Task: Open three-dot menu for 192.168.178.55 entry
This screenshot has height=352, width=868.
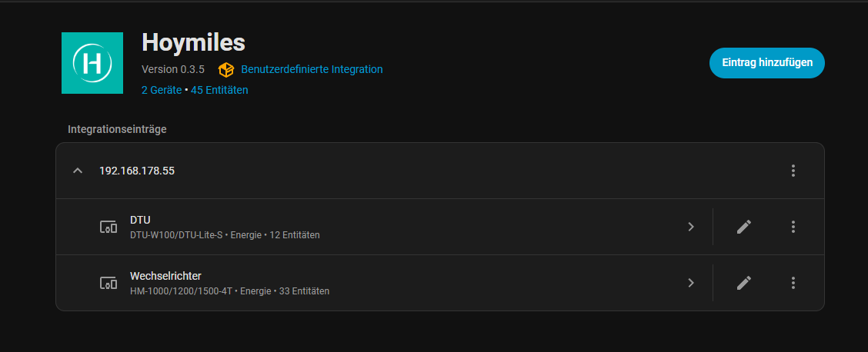Action: click(793, 171)
